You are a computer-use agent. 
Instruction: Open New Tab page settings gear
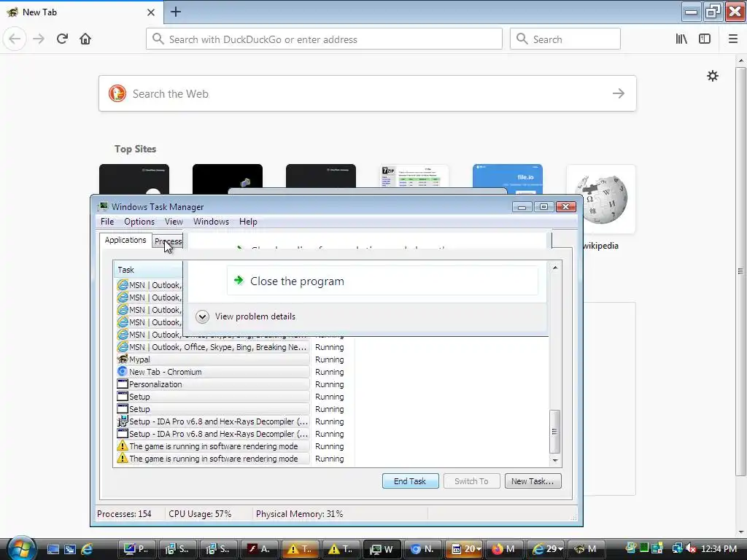(x=712, y=76)
